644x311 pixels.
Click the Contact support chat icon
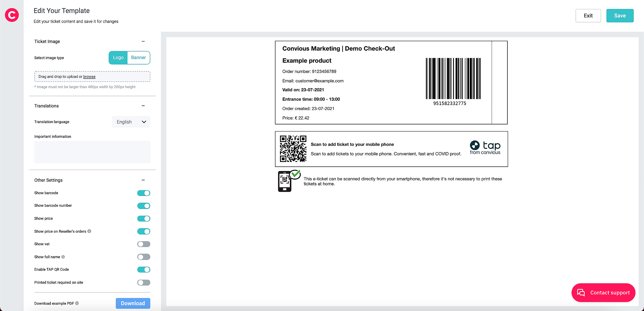coord(581,293)
